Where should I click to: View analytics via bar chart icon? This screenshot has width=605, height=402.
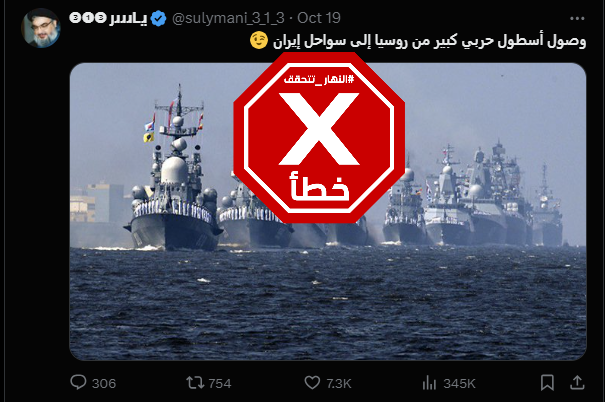tap(429, 383)
